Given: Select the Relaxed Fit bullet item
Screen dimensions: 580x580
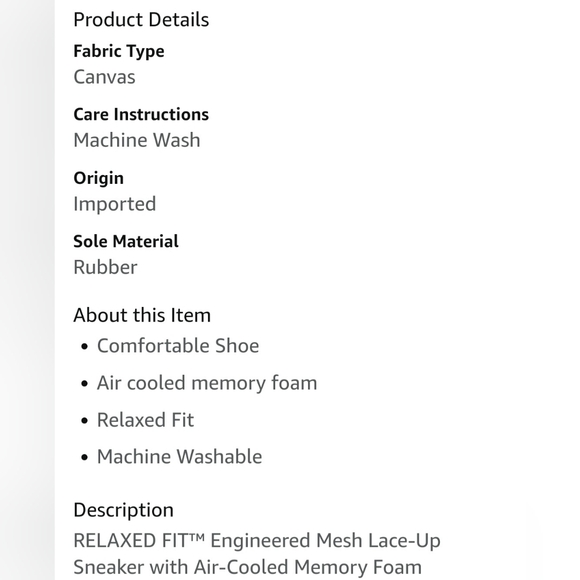Looking at the screenshot, I should click(x=145, y=420).
